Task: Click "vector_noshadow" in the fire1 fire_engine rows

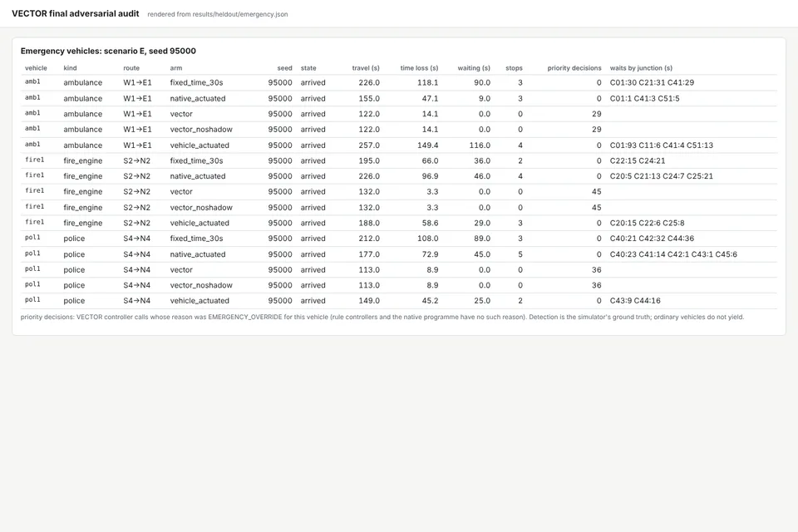Action: pos(201,207)
